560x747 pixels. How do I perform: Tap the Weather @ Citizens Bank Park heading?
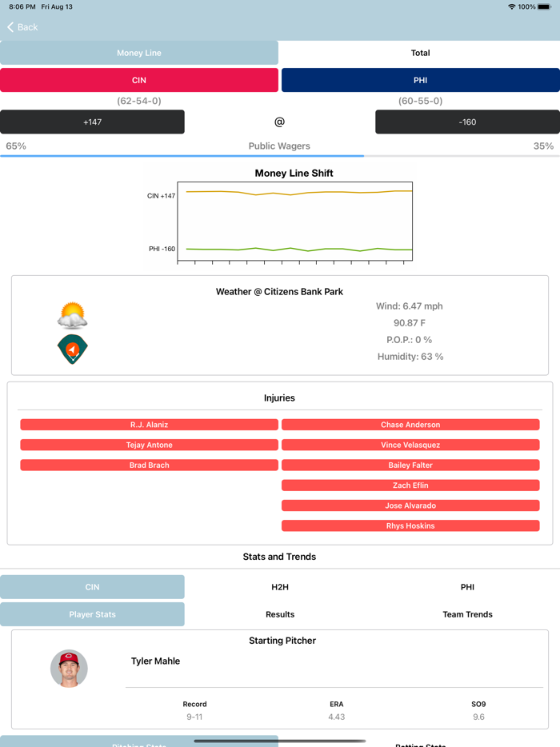point(279,292)
